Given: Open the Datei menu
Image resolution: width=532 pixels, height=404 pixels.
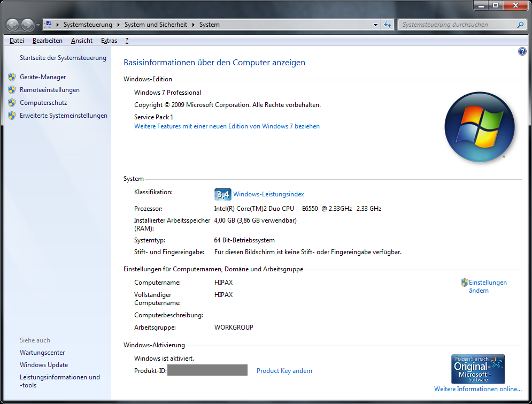Looking at the screenshot, I should coord(17,41).
